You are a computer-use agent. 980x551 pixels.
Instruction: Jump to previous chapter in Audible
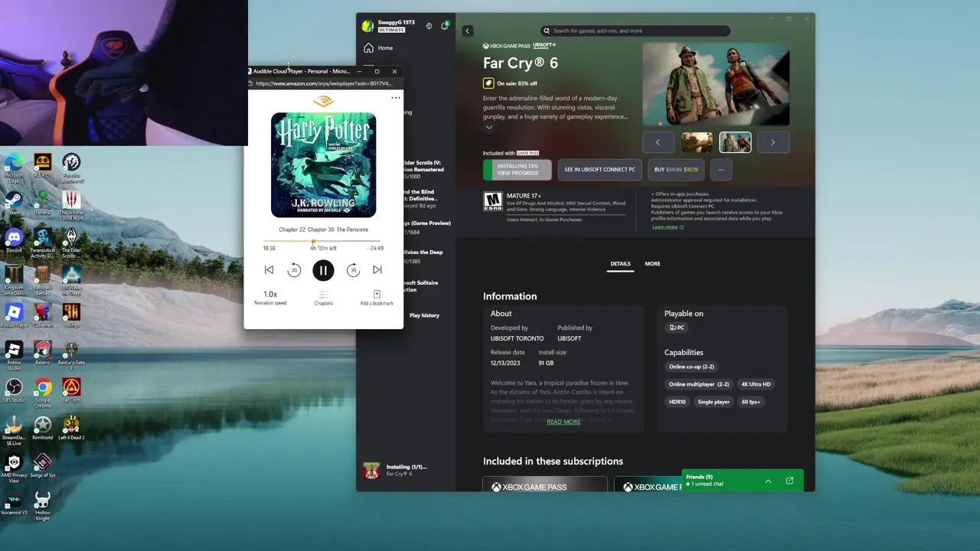point(269,270)
